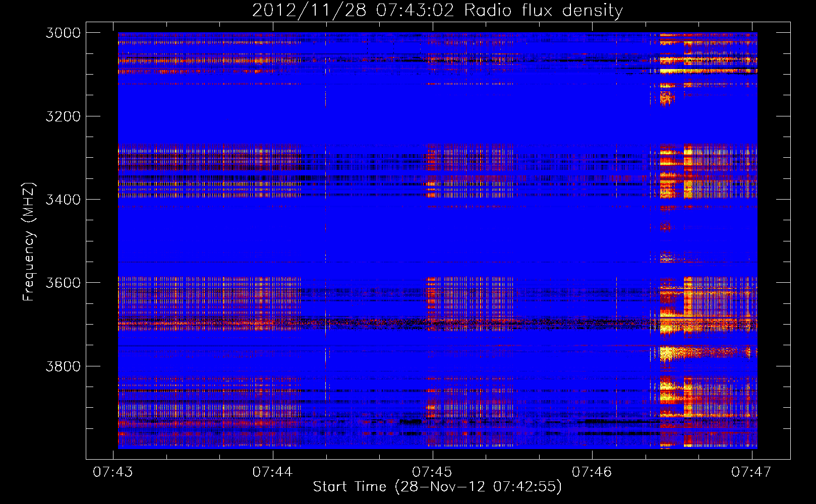Select the 3600 frequency tick label
This screenshot has width=816, height=504.
click(x=63, y=283)
